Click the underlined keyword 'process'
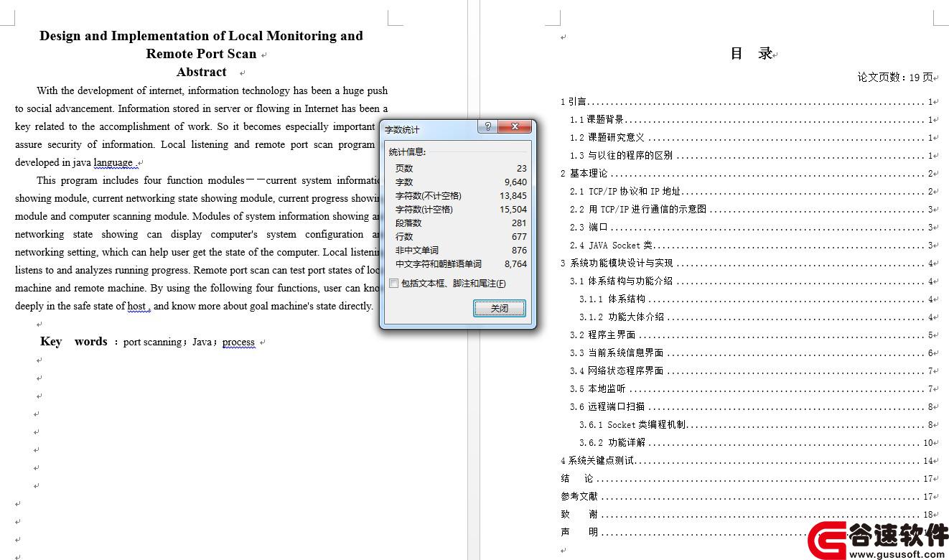The width and height of the screenshot is (949, 560). tap(238, 342)
